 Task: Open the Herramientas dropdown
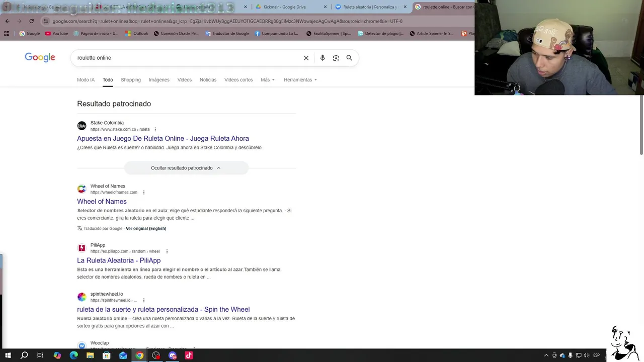300,80
